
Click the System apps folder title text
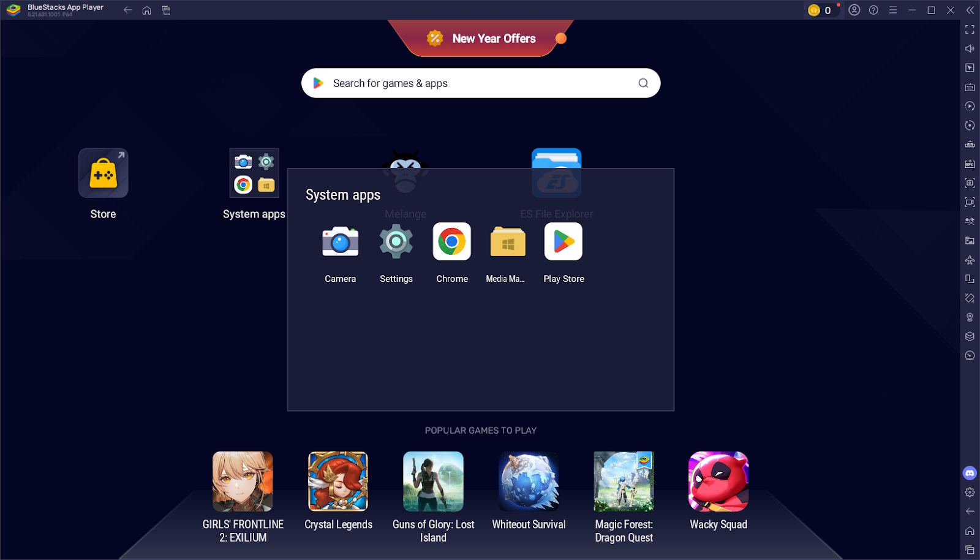click(x=343, y=195)
